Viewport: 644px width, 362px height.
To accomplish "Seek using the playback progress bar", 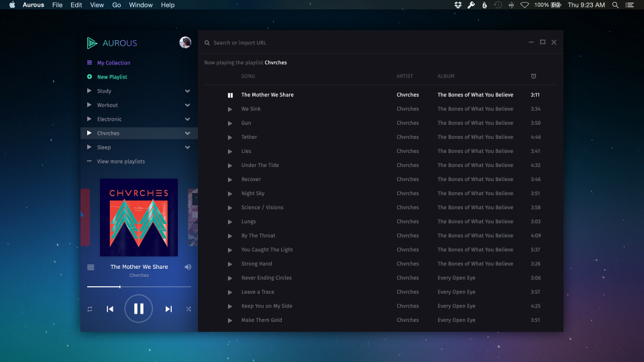I will (139, 287).
